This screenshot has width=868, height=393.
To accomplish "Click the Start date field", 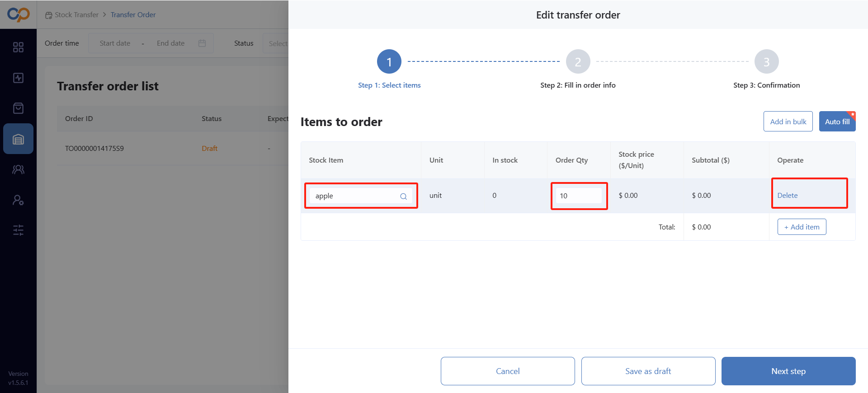I will pyautogui.click(x=115, y=43).
